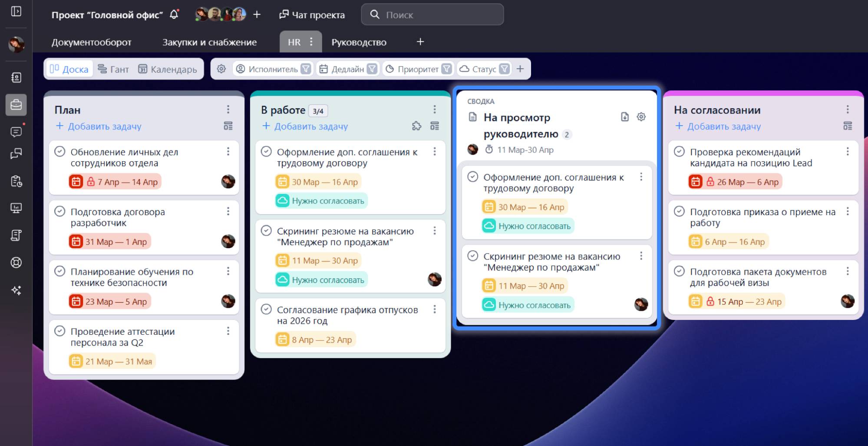
Task: Click the puzzle icon in В работе column
Action: click(416, 126)
